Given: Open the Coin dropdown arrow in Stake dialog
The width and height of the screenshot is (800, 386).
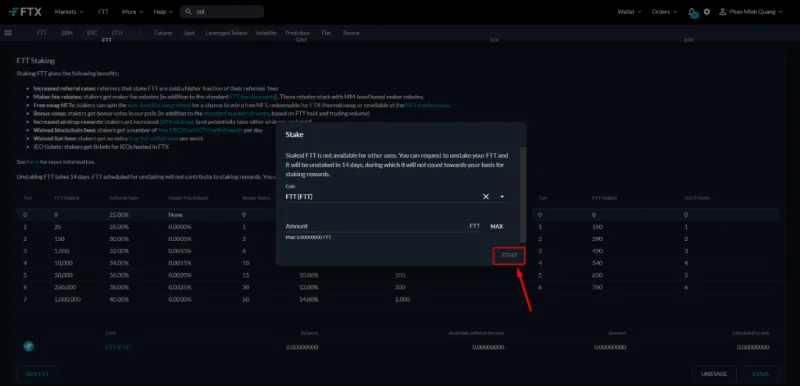Looking at the screenshot, I should click(502, 197).
